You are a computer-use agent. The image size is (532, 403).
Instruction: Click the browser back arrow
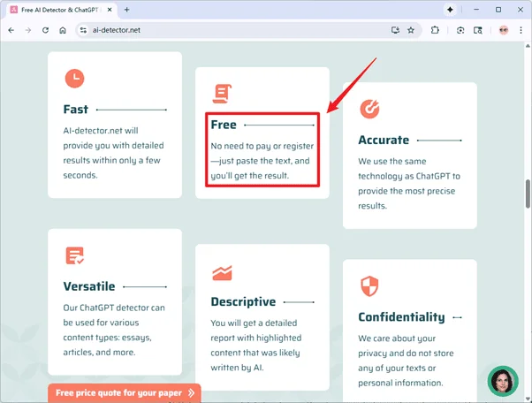(x=11, y=30)
